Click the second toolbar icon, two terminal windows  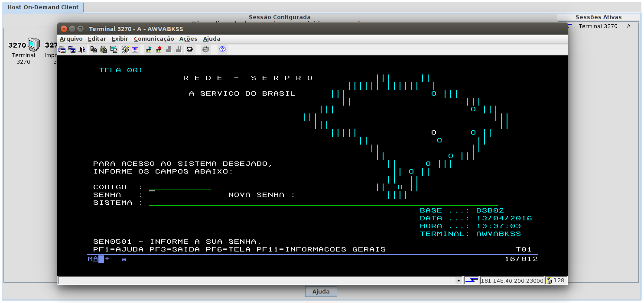tap(72, 49)
